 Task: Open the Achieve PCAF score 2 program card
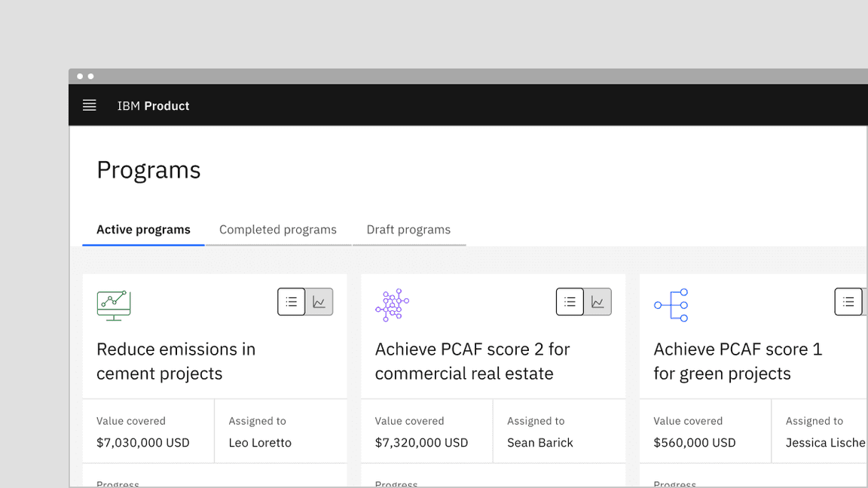tap(472, 361)
